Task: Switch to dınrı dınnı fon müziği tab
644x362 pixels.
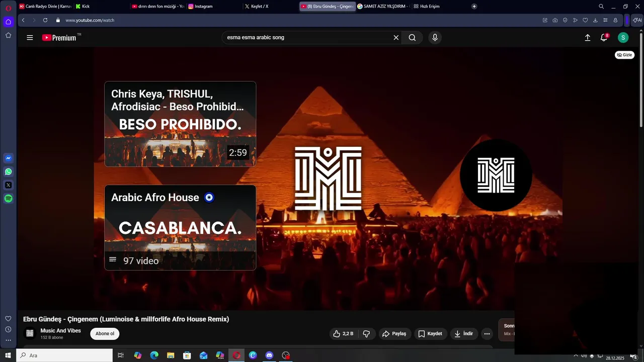Action: point(157,7)
